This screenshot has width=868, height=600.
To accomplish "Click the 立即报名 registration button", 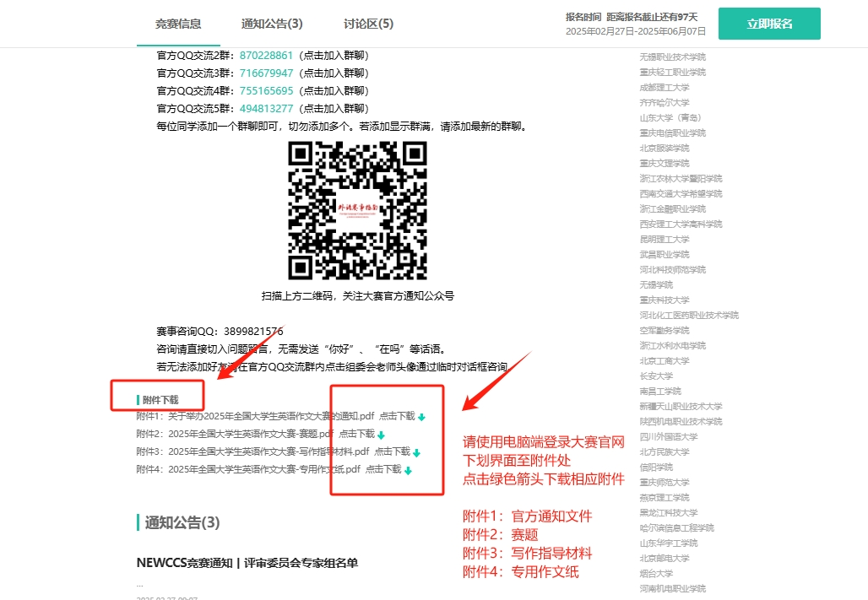I will point(768,24).
